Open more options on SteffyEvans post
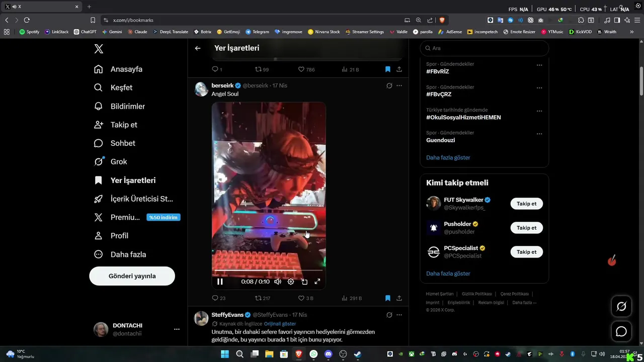 (399, 315)
